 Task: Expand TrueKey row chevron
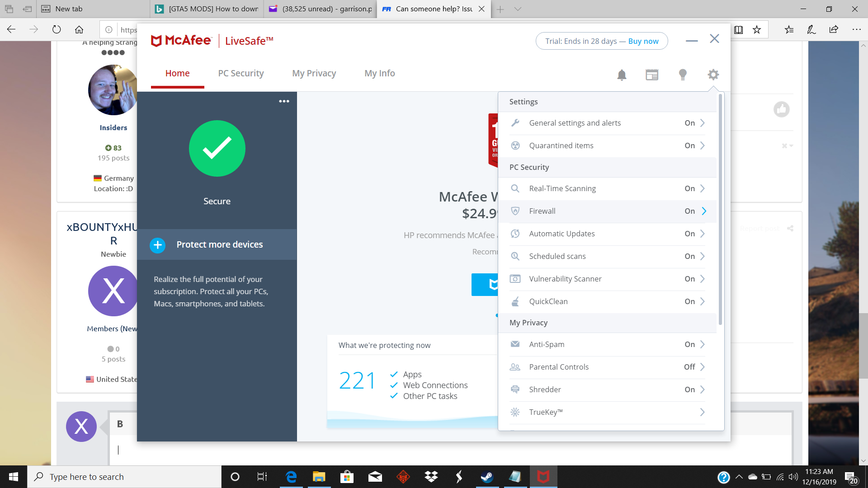703,412
